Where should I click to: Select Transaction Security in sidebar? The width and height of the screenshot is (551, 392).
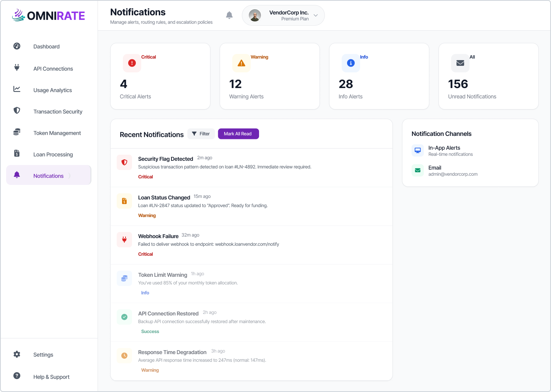pos(49,111)
